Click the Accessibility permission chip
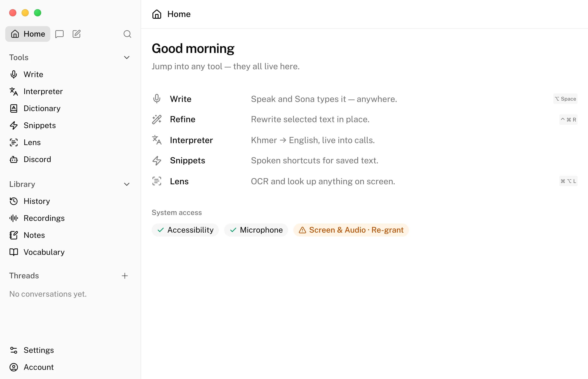 [x=185, y=230]
